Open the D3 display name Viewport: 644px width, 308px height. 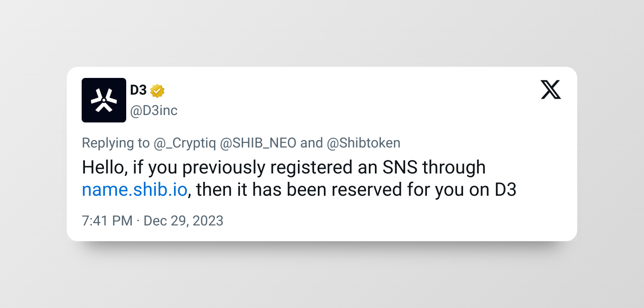(x=138, y=90)
